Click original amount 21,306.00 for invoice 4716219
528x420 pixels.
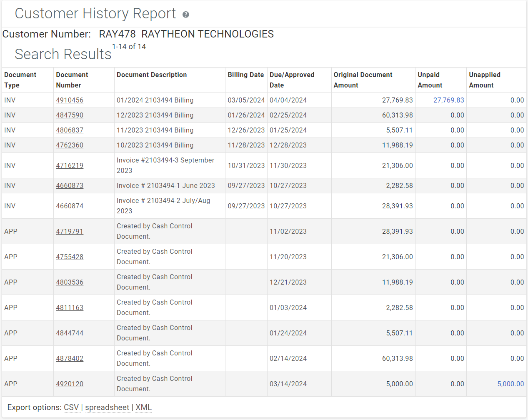pyautogui.click(x=397, y=165)
